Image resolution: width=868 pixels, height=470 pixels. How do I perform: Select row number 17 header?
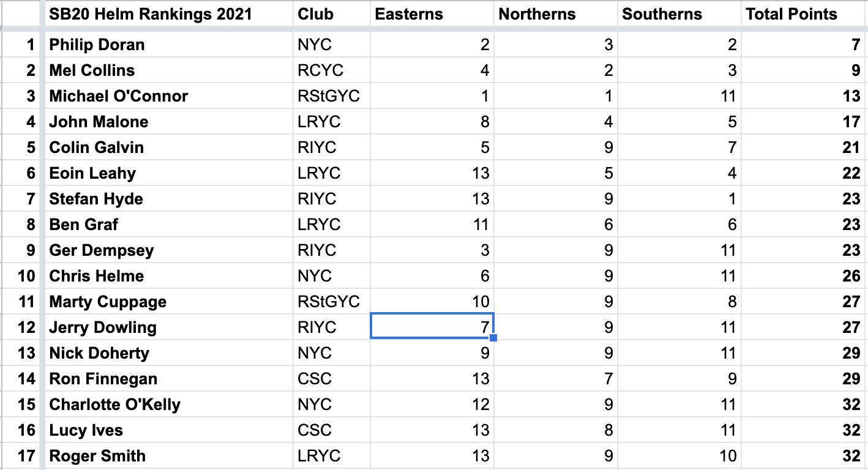click(22, 456)
